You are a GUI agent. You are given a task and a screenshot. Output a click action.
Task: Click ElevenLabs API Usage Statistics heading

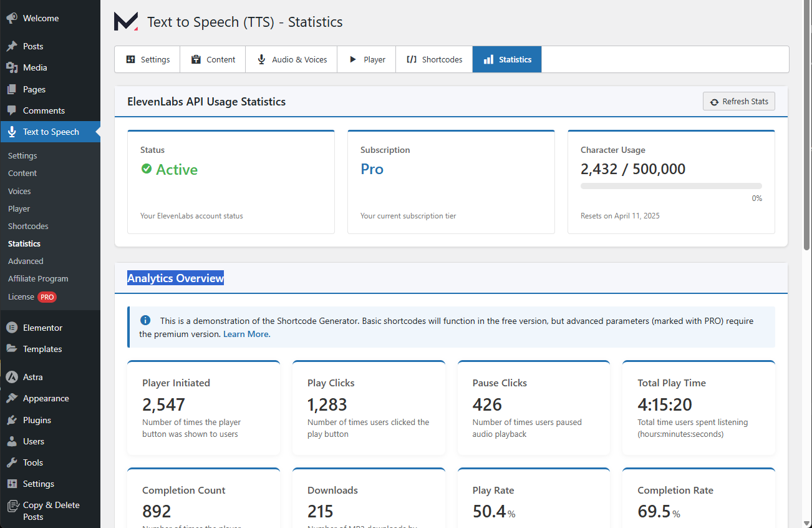click(x=206, y=102)
